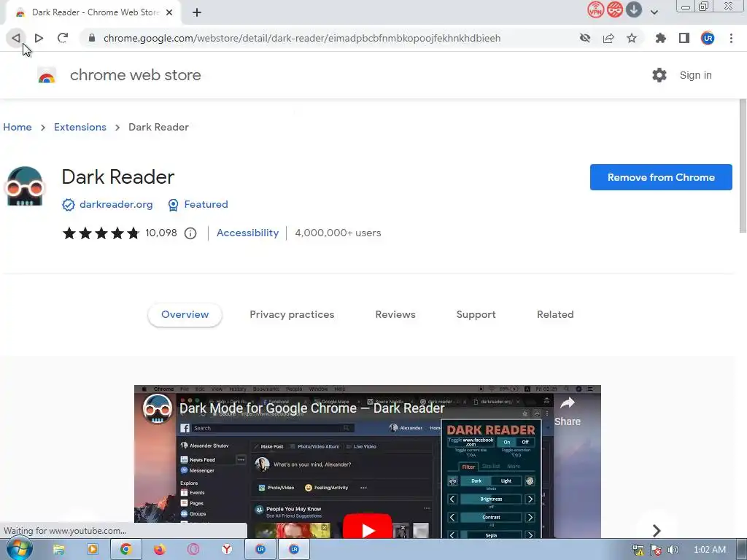Click the Chrome taskbar icon

[x=125, y=550]
